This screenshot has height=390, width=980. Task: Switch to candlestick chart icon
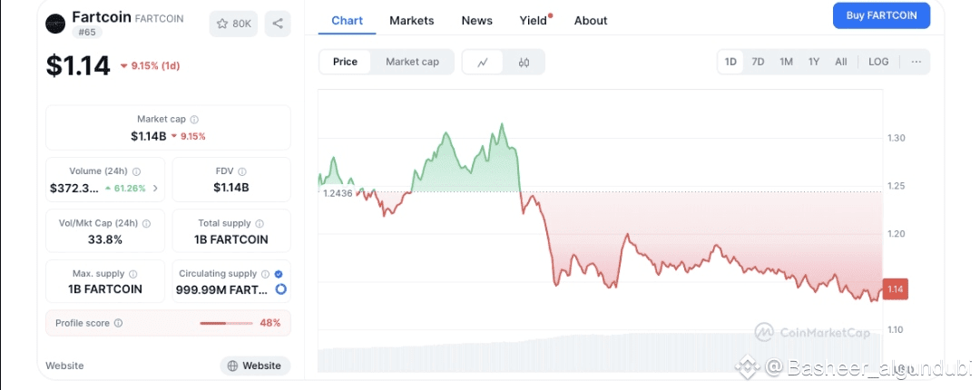(524, 62)
